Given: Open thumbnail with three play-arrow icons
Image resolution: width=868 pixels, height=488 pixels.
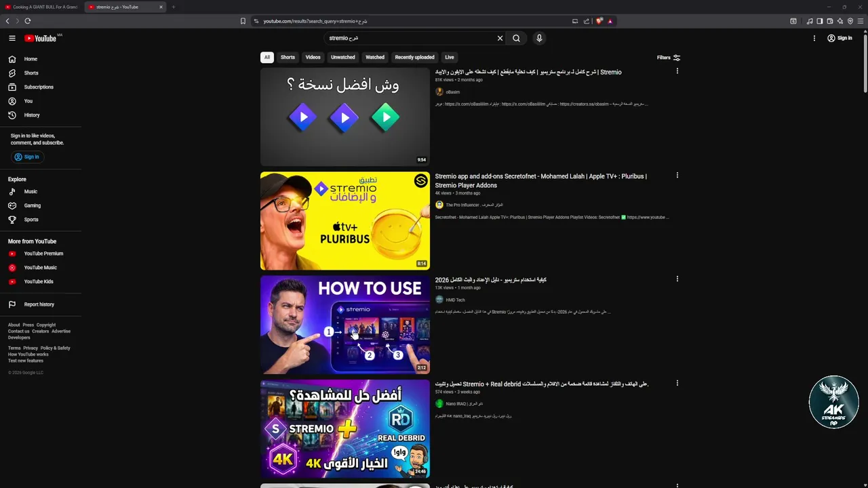Looking at the screenshot, I should pos(345,117).
